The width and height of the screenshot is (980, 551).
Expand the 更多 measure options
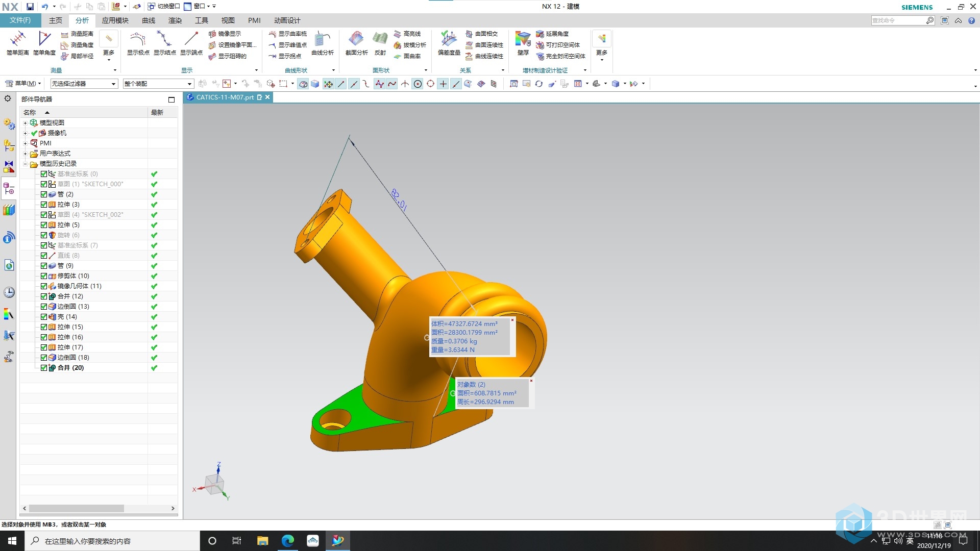pos(109,46)
